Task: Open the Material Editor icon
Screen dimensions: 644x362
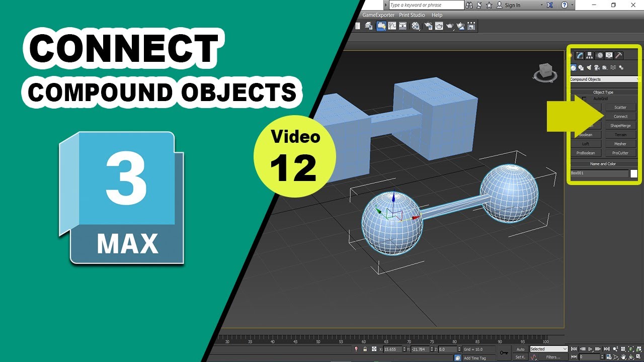Action: click(416, 26)
